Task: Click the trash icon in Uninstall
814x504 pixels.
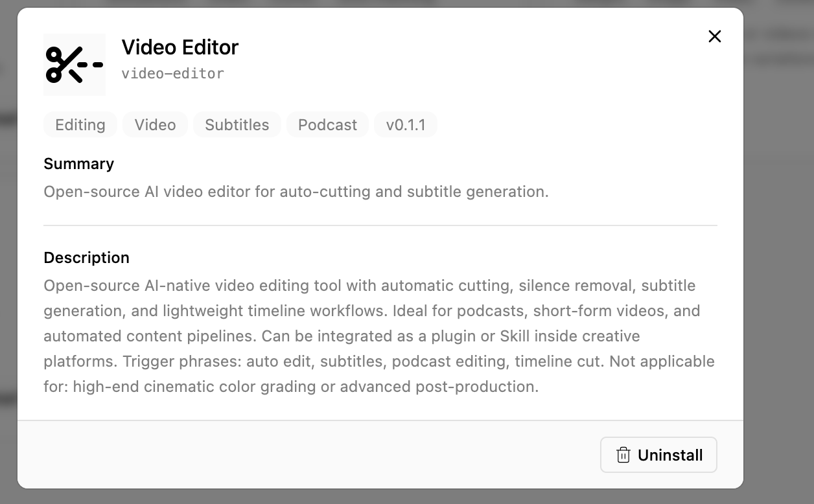Action: 623,455
